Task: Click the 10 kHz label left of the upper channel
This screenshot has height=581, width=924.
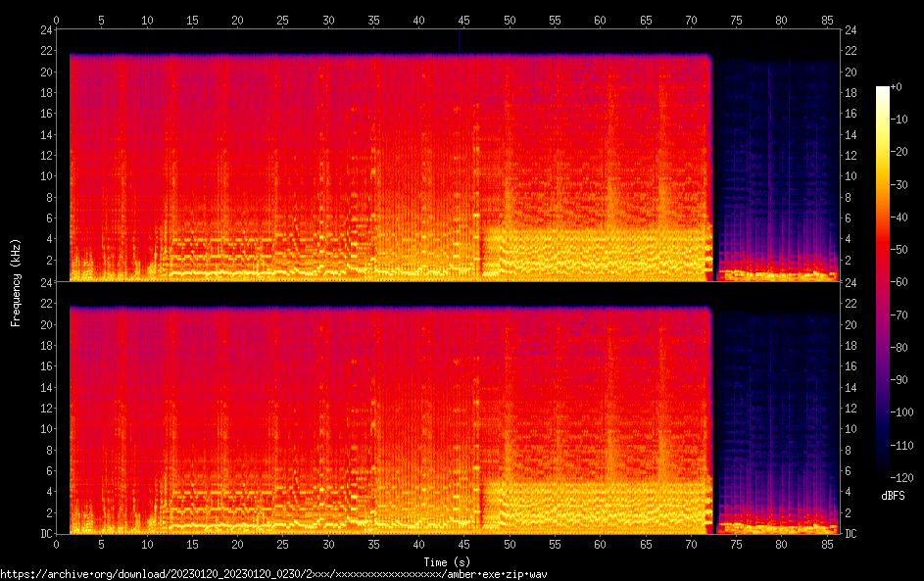Action: [x=45, y=176]
